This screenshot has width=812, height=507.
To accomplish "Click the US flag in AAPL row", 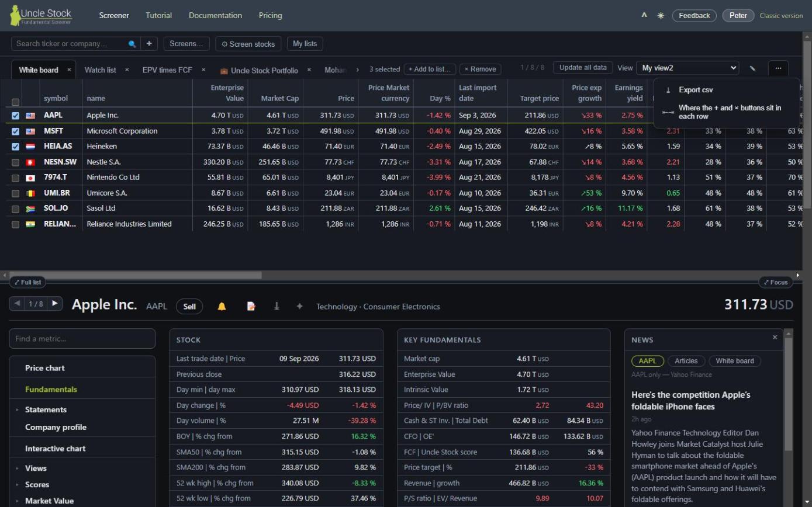I will click(30, 116).
